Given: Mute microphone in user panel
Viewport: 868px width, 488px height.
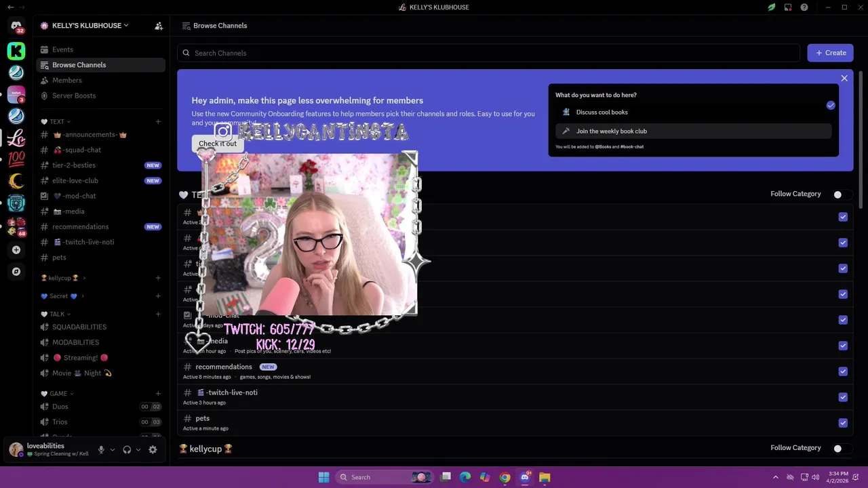Looking at the screenshot, I should click(101, 449).
